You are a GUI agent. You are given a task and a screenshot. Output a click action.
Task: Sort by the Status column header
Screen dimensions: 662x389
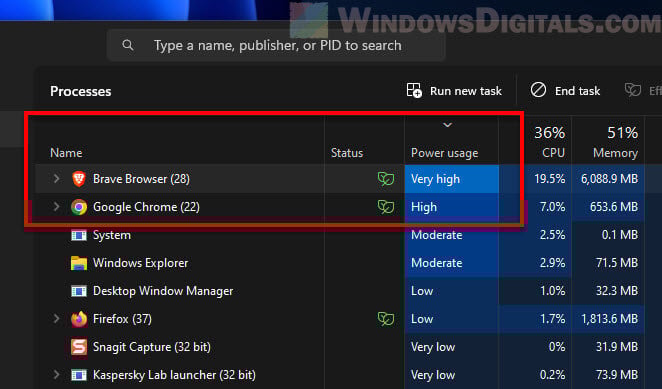click(347, 153)
